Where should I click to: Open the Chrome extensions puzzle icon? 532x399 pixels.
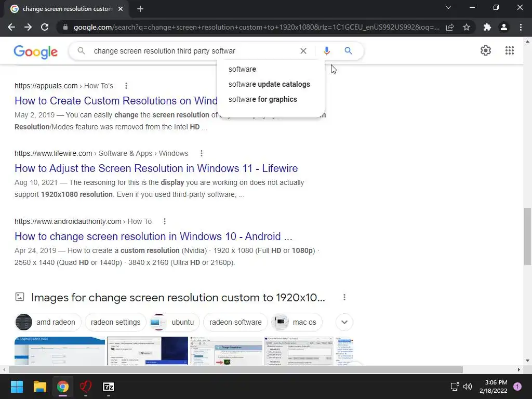[x=487, y=27]
